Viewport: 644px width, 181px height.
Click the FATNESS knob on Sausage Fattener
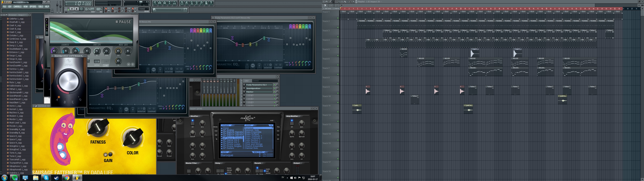pos(98,128)
